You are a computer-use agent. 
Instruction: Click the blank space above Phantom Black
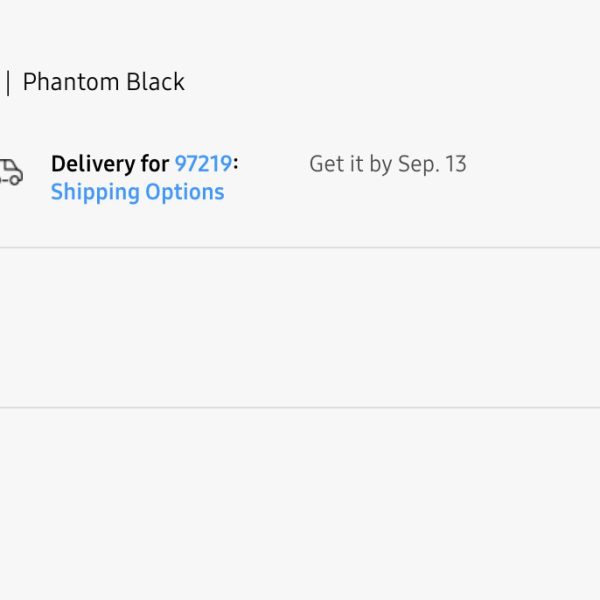click(x=300, y=30)
